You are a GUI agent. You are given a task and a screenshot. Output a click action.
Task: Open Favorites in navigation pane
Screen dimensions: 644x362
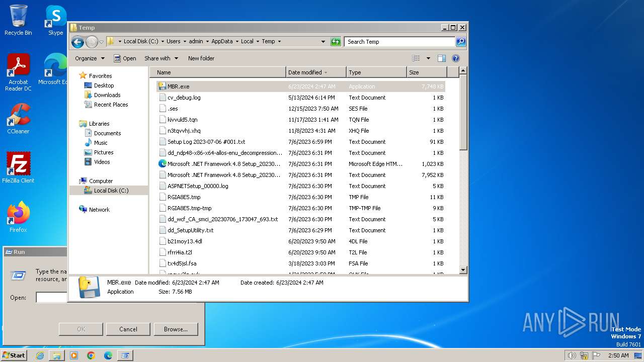click(100, 76)
